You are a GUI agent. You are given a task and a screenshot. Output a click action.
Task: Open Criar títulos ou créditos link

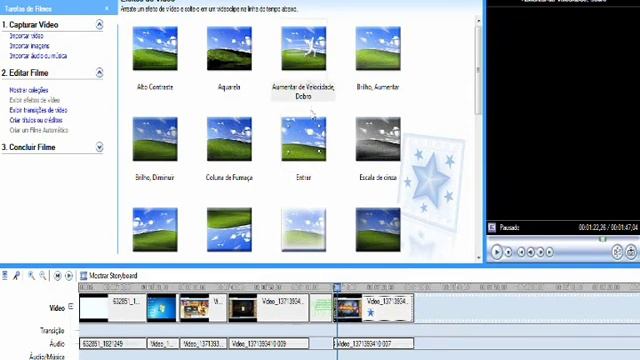pyautogui.click(x=36, y=120)
